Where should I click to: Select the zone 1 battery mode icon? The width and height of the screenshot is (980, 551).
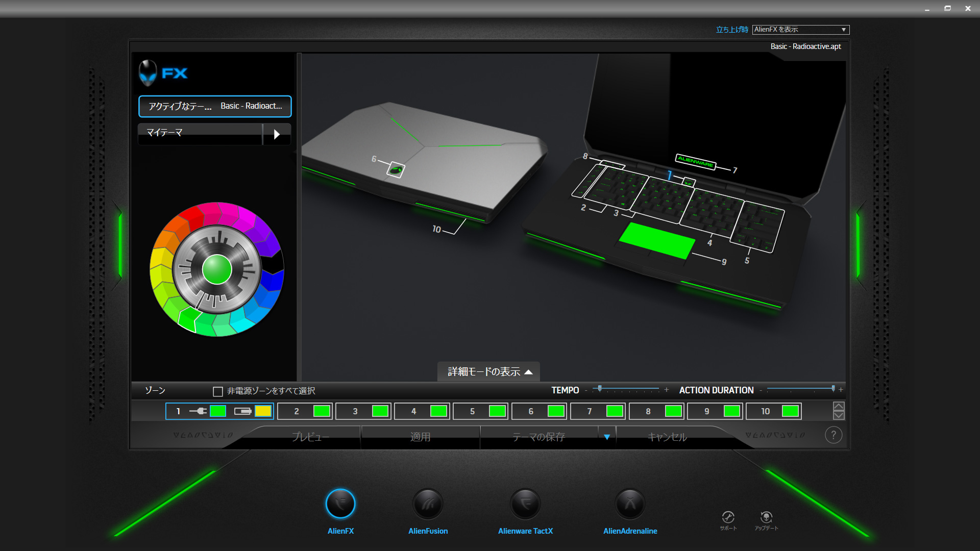(x=242, y=411)
